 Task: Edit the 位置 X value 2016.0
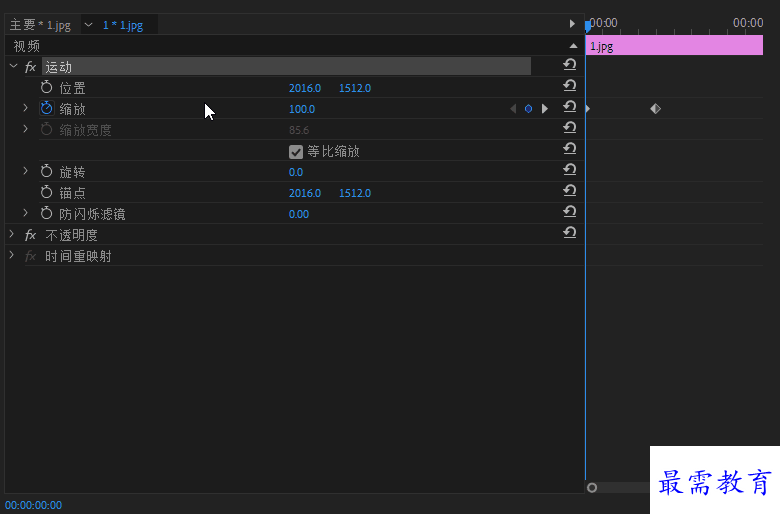tap(304, 88)
